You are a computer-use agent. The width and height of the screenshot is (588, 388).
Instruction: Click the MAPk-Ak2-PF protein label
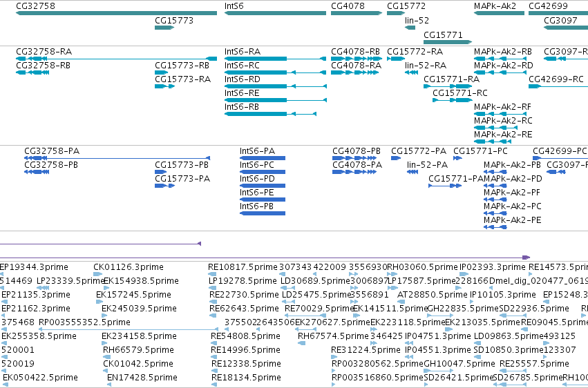click(x=512, y=193)
